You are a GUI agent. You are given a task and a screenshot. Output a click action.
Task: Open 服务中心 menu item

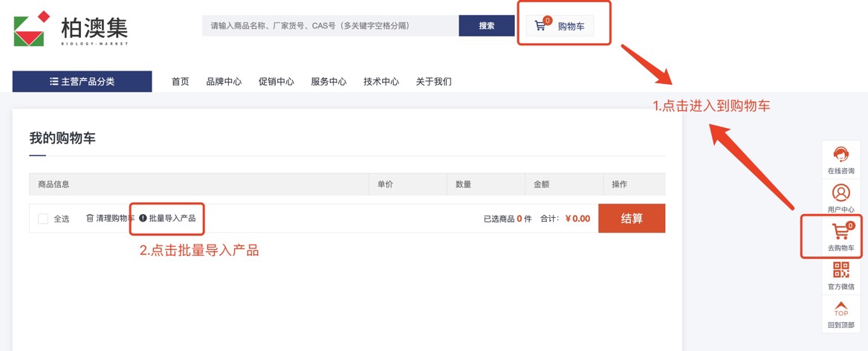[x=328, y=81]
